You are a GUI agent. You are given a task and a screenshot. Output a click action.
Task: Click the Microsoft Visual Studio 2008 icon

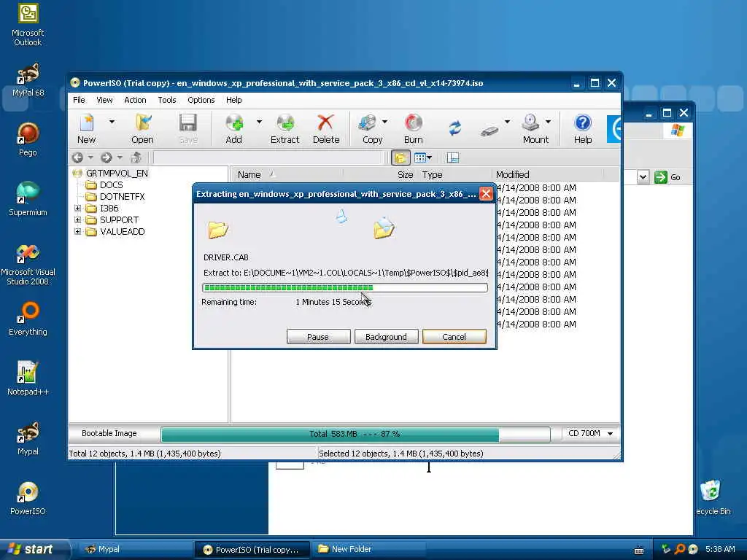tap(28, 265)
